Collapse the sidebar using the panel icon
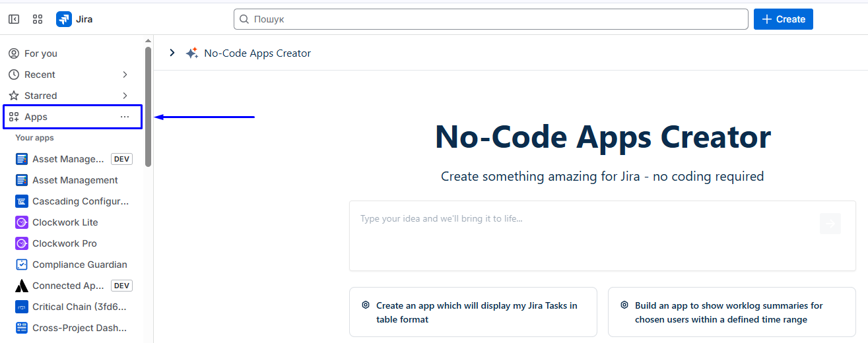Screen dimensions: 868x343 click(x=14, y=19)
